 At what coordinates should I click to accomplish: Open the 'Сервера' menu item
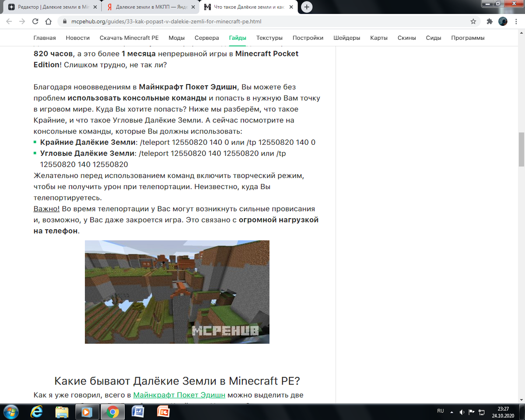pos(207,38)
